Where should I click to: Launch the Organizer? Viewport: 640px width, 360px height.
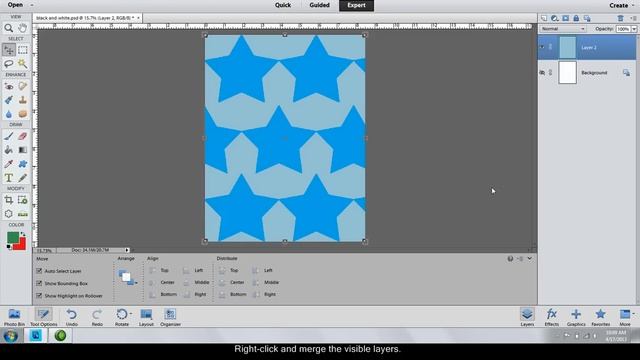point(170,317)
